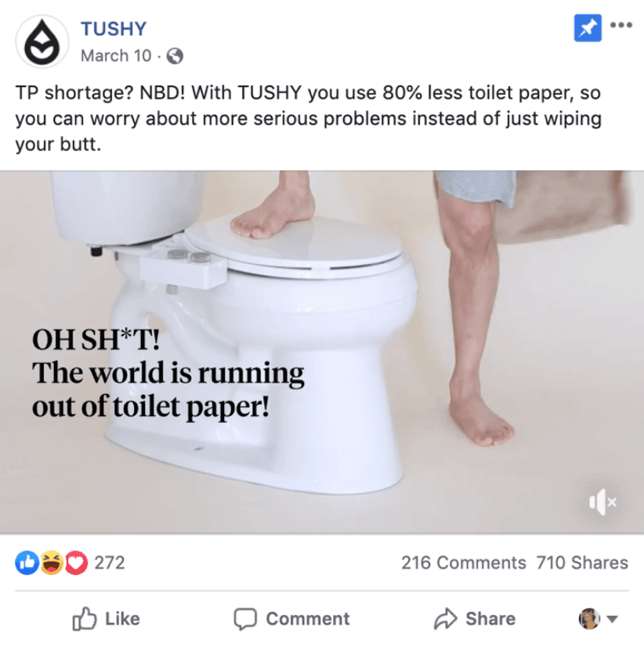This screenshot has height=647, width=644.
Task: Click the public globe privacy icon
Action: [x=175, y=56]
